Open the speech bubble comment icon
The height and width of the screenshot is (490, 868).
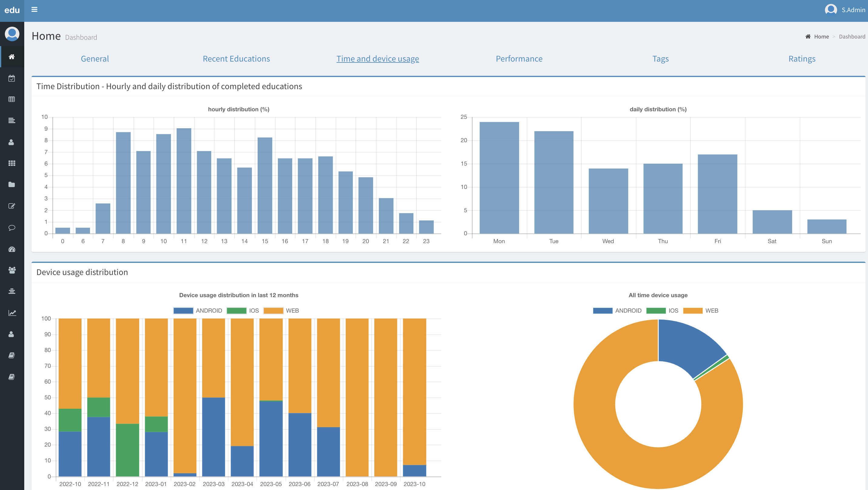pyautogui.click(x=12, y=228)
